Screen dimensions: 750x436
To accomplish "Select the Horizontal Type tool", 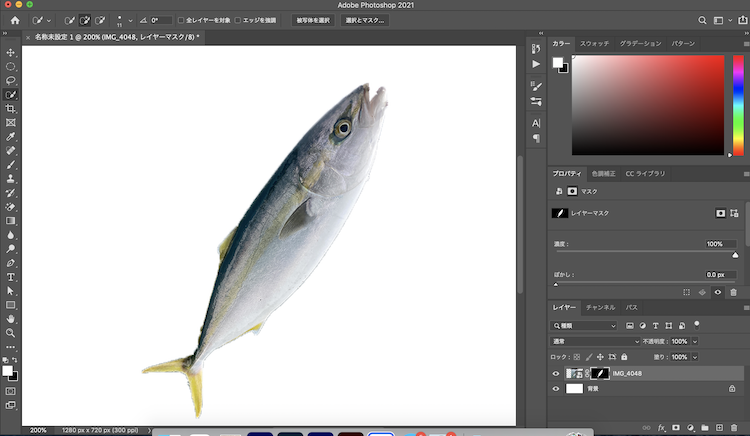I will pos(11,277).
